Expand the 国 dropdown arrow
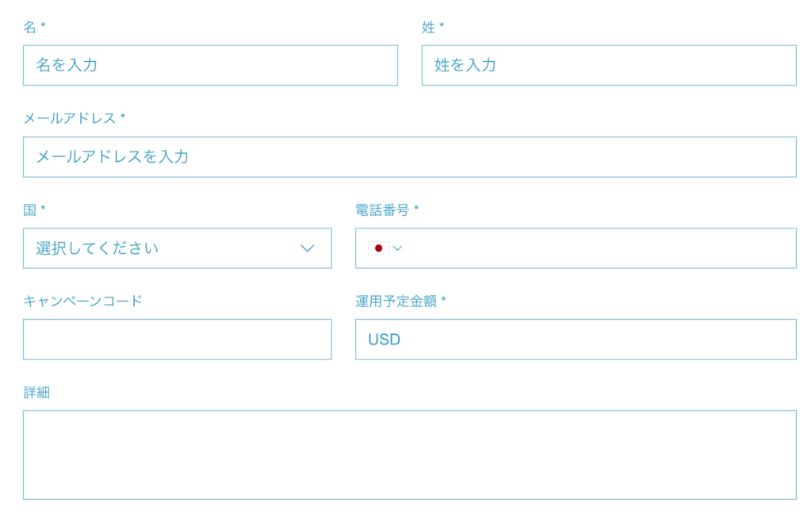Viewport: 812px width, 515px height. tap(307, 248)
